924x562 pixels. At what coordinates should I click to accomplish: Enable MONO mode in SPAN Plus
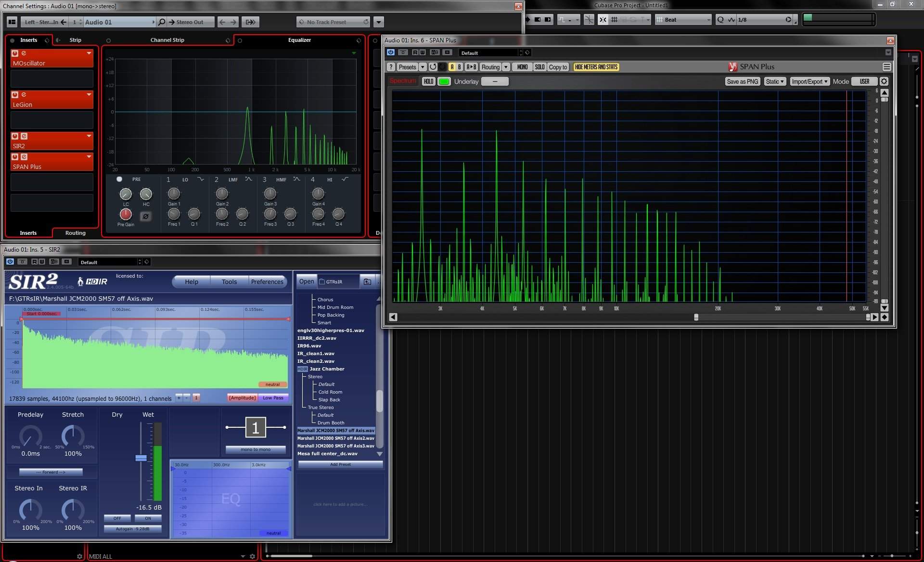pyautogui.click(x=522, y=67)
